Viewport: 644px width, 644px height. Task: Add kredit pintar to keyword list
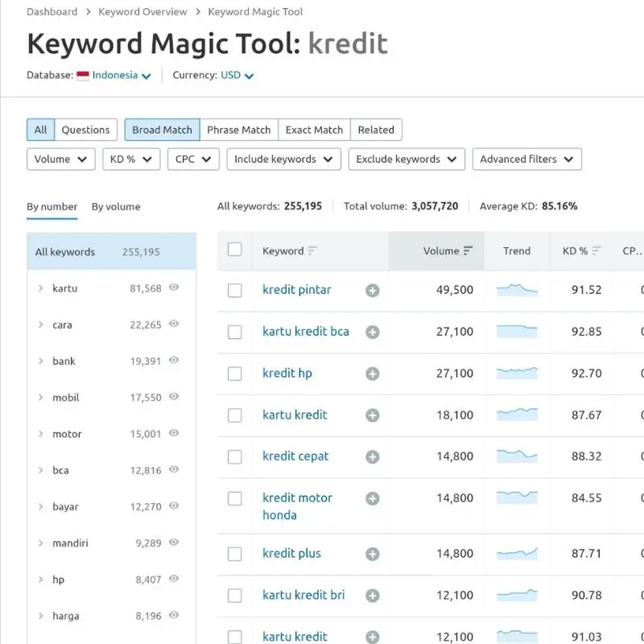[x=372, y=290]
